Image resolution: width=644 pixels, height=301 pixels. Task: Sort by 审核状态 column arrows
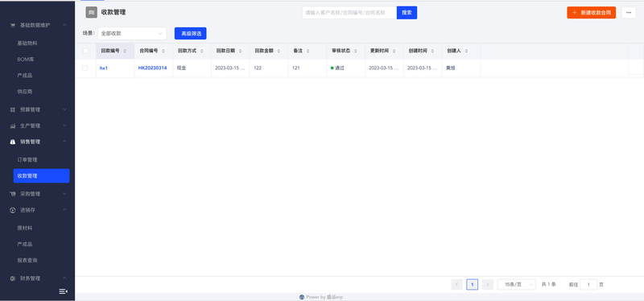(355, 51)
